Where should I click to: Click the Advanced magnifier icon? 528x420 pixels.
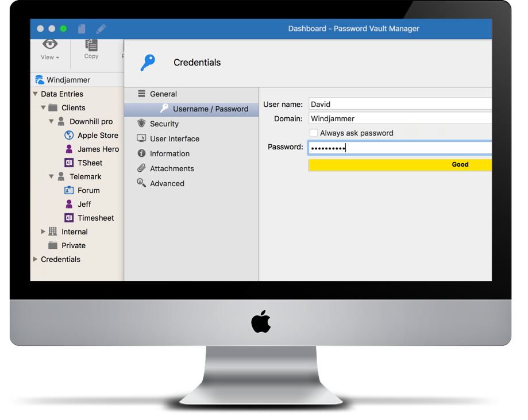coord(141,183)
